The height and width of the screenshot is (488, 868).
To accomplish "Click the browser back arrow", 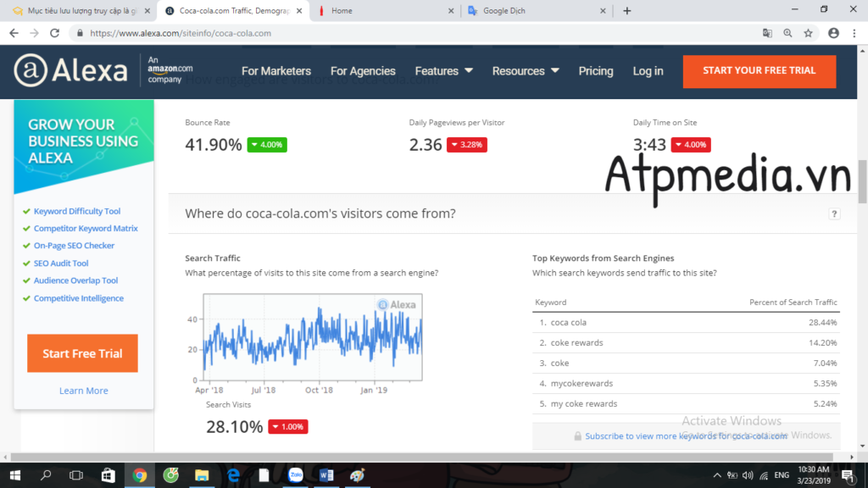I will 14,33.
